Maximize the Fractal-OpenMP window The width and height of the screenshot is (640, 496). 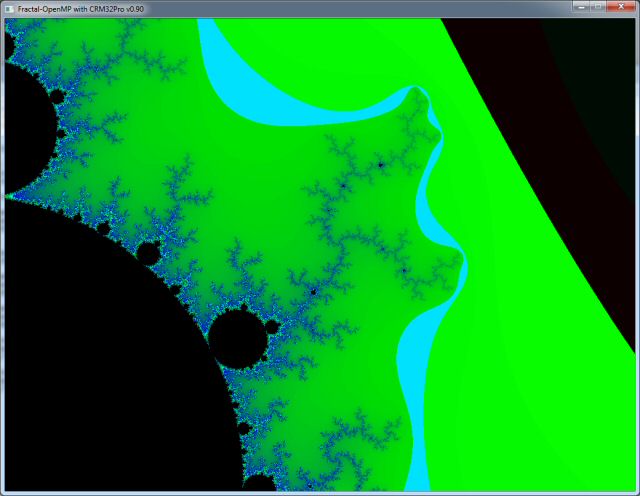pos(598,7)
